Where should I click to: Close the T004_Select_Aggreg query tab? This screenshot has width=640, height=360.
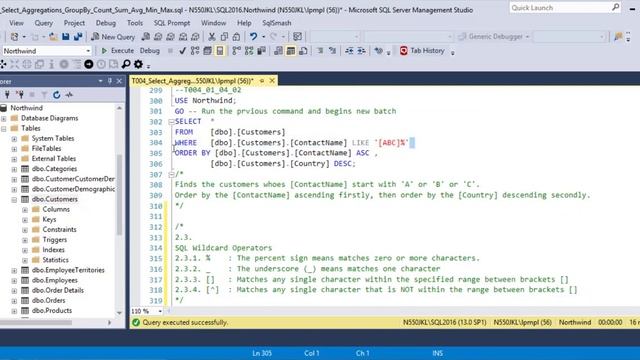[272, 81]
